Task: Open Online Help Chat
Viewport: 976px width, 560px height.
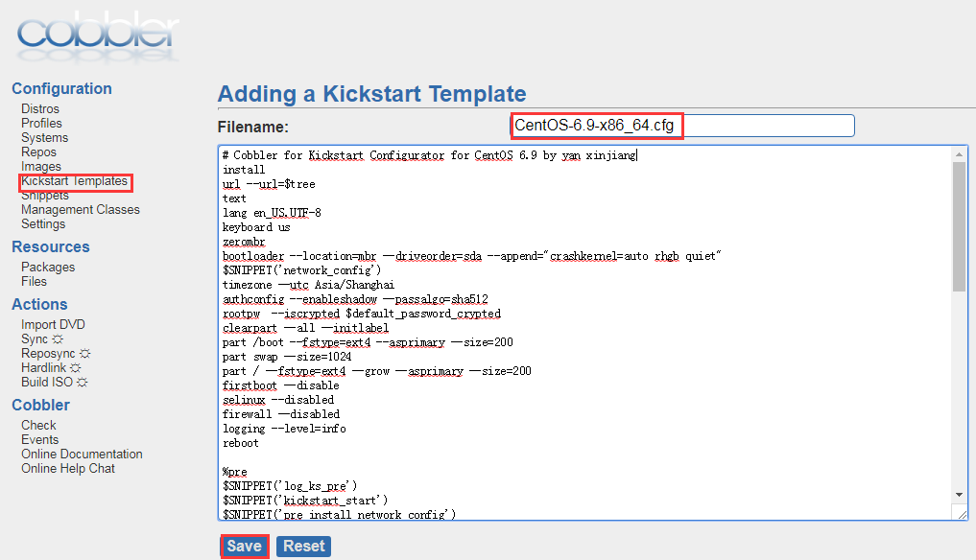Action: pos(68,469)
